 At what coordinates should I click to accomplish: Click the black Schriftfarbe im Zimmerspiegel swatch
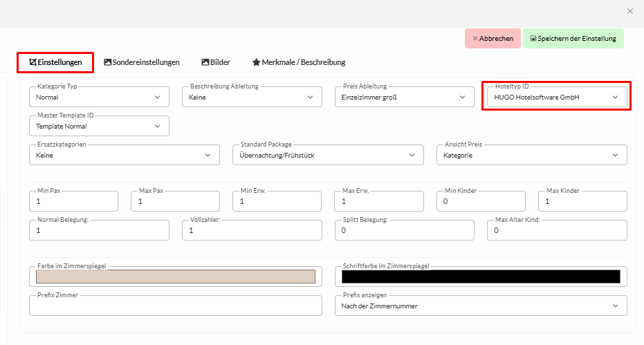point(481,277)
